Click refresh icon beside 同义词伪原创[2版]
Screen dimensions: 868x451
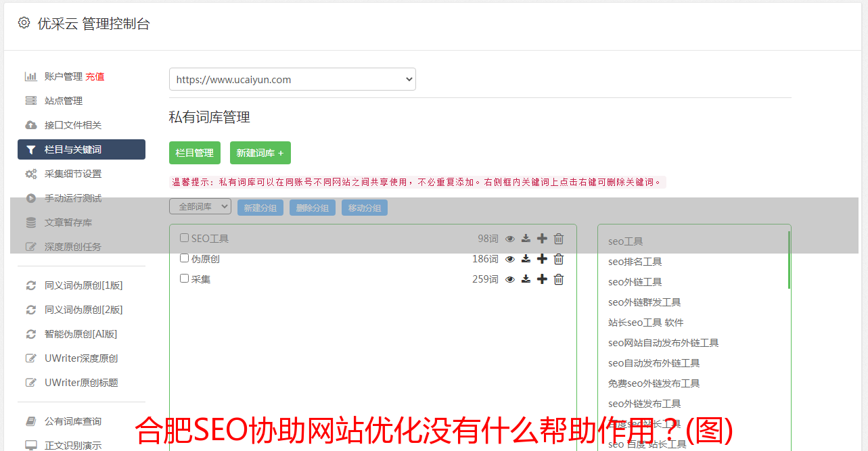tap(30, 310)
